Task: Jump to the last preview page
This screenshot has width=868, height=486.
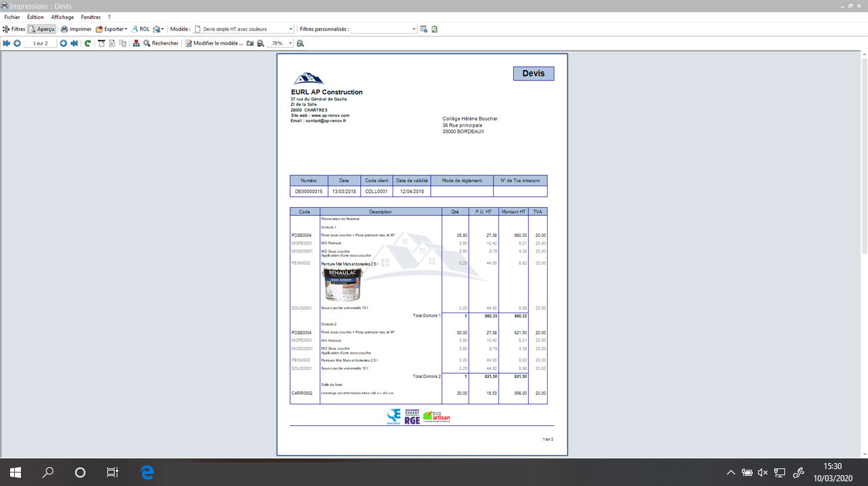Action: (x=74, y=43)
